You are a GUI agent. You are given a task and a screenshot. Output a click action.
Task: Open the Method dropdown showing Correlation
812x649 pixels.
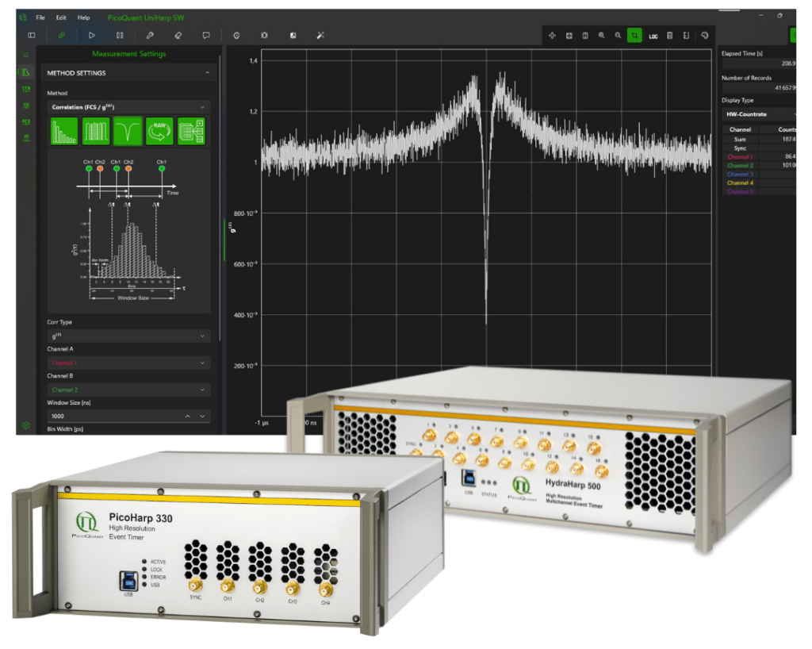[127, 106]
